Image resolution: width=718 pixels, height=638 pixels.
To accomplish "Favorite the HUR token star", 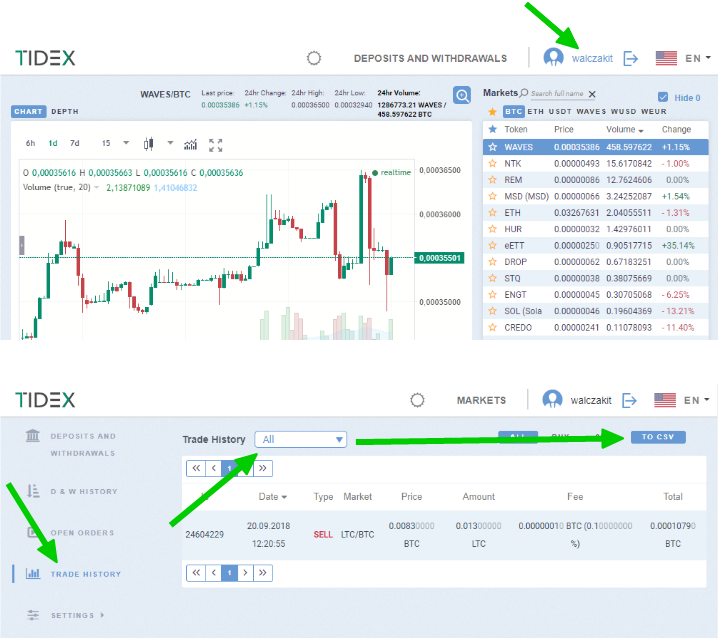I will click(492, 229).
